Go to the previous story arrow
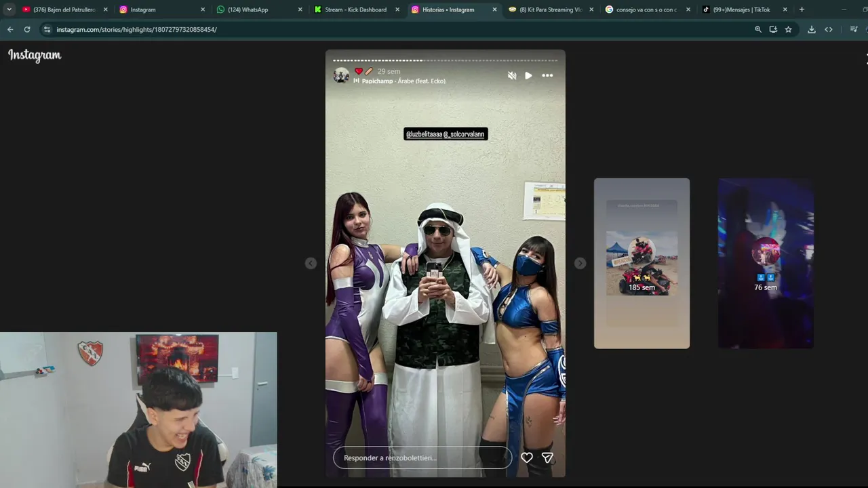Viewport: 868px width, 488px height. (311, 263)
